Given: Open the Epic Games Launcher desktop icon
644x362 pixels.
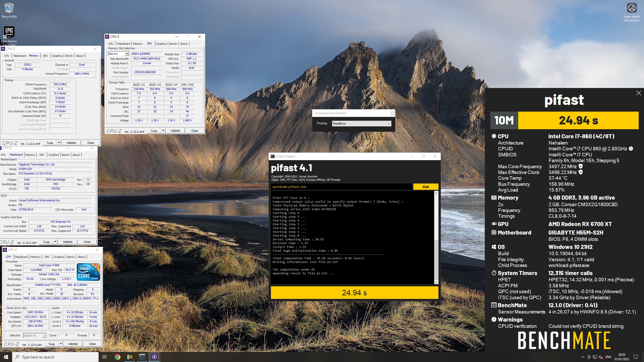Looking at the screenshot, I should [x=9, y=35].
